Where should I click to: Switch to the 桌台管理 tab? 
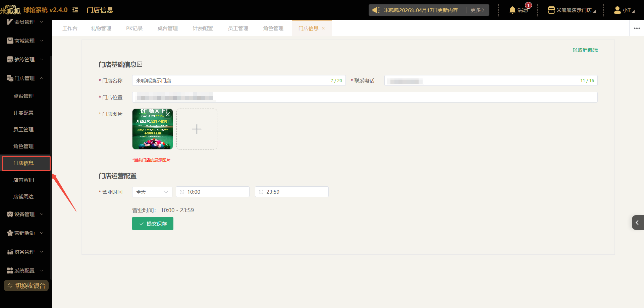click(x=168, y=28)
